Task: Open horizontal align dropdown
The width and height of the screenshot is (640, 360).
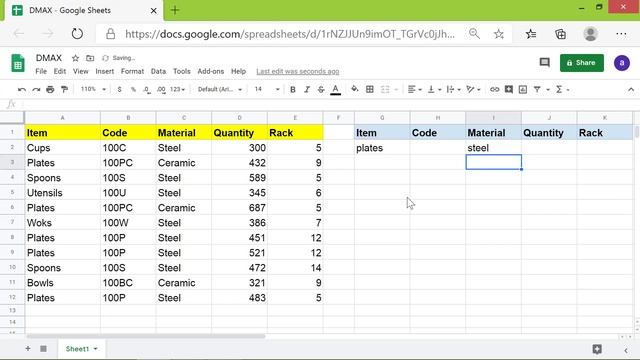Action: (414, 89)
